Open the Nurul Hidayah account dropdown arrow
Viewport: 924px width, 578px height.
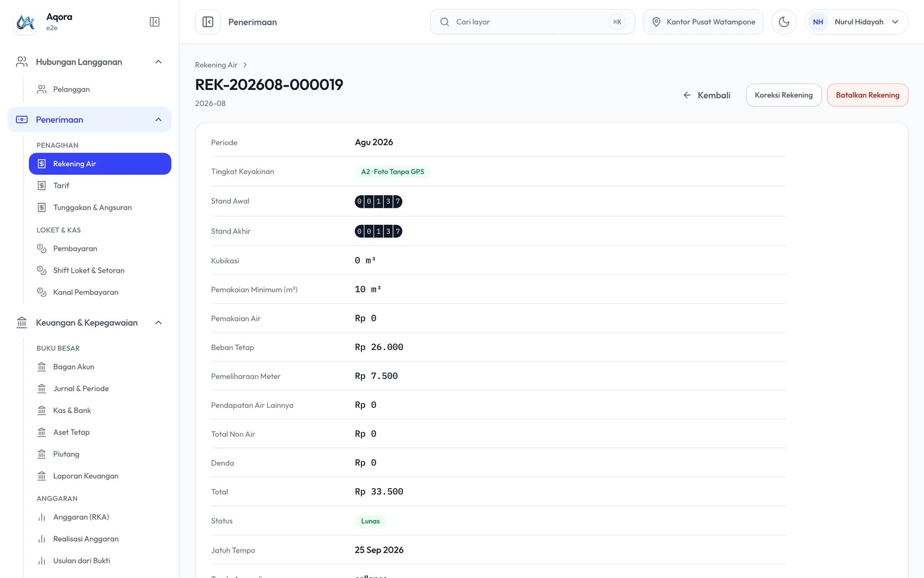tap(895, 22)
